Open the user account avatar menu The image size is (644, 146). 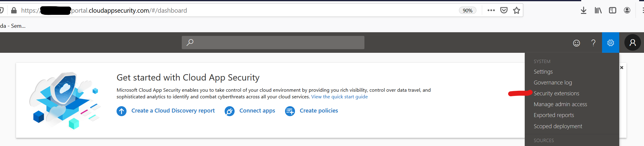[x=633, y=43]
